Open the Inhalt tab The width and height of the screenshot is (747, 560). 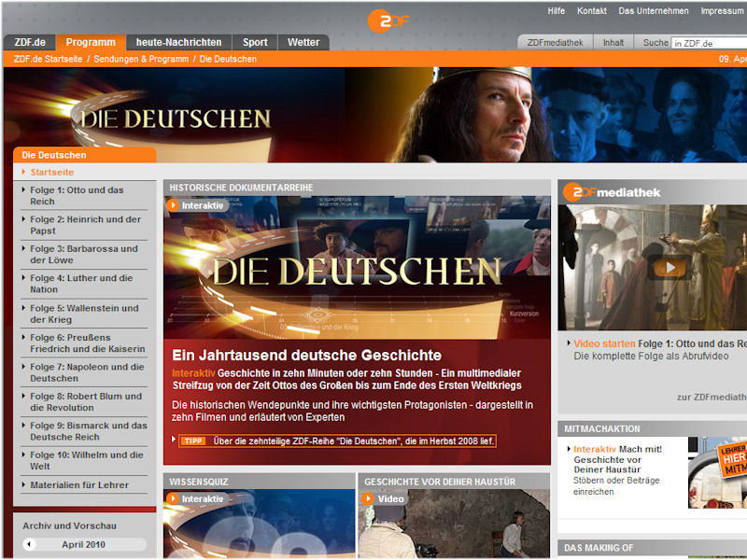(x=613, y=42)
